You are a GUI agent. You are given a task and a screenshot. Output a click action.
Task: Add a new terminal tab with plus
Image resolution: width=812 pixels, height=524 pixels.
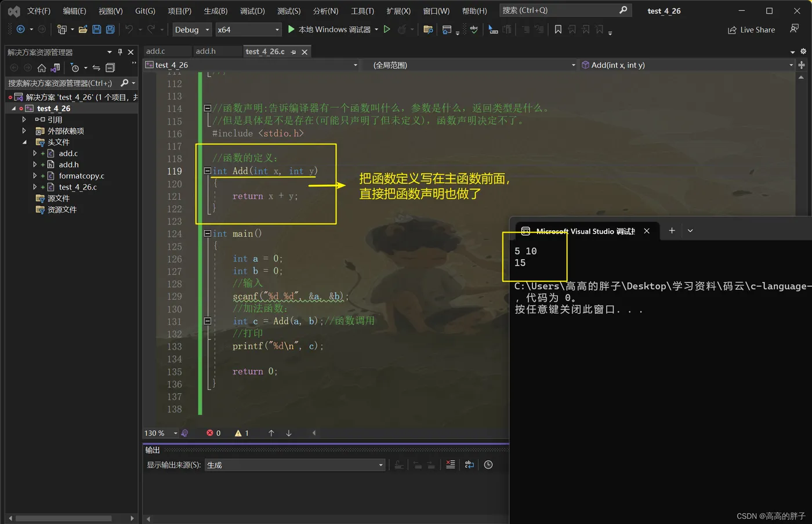click(672, 231)
